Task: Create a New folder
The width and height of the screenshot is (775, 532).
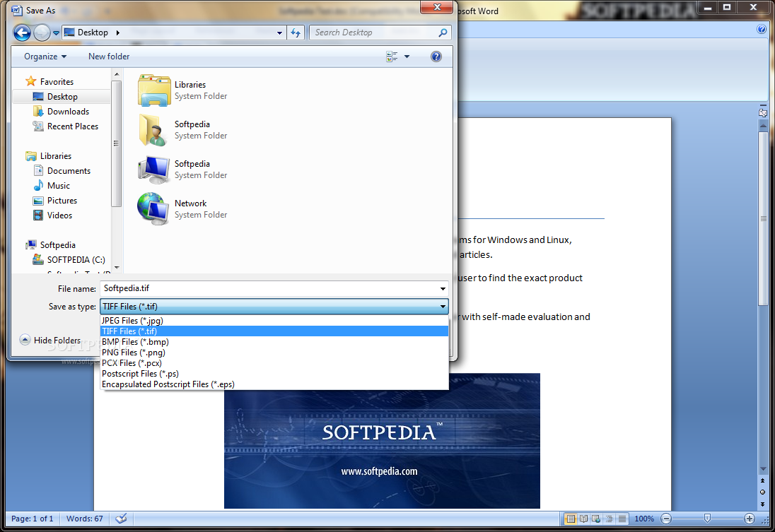Action: pos(109,57)
